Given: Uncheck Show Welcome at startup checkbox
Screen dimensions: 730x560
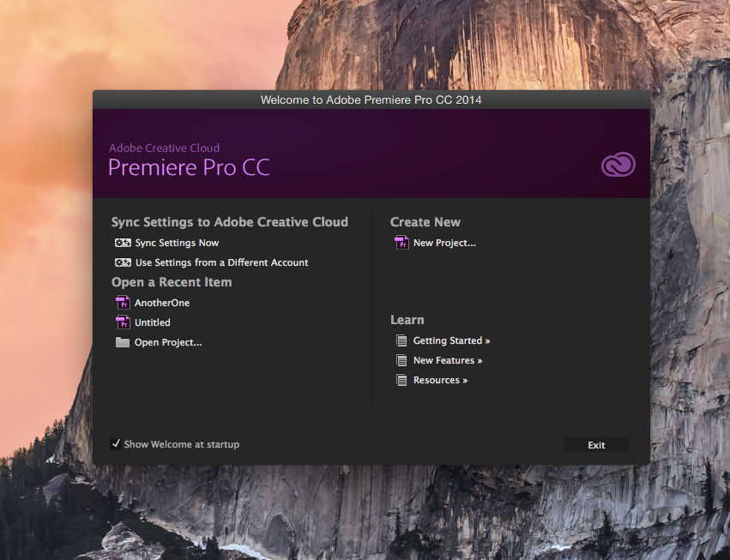Looking at the screenshot, I should (116, 443).
